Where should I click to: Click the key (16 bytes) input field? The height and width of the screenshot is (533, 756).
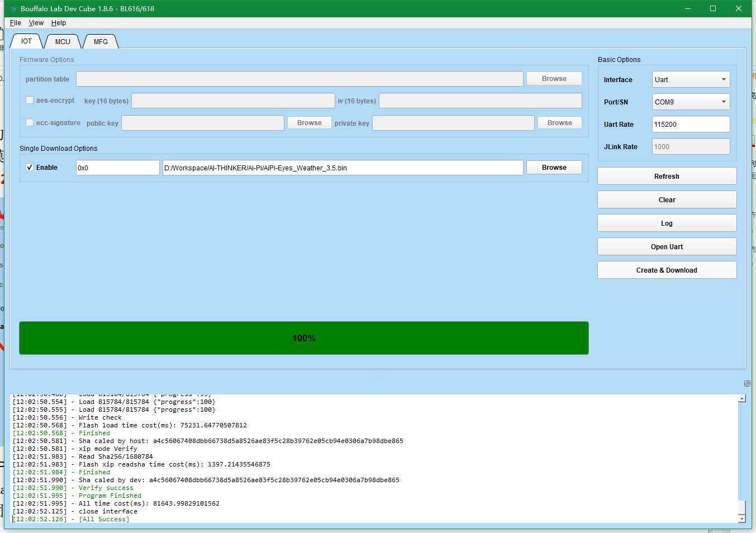(x=233, y=101)
